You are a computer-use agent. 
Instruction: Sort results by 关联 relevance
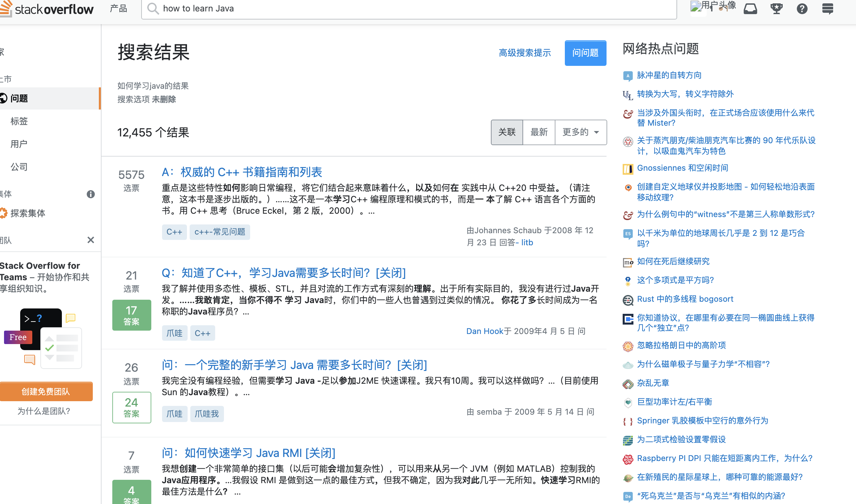coord(507,132)
